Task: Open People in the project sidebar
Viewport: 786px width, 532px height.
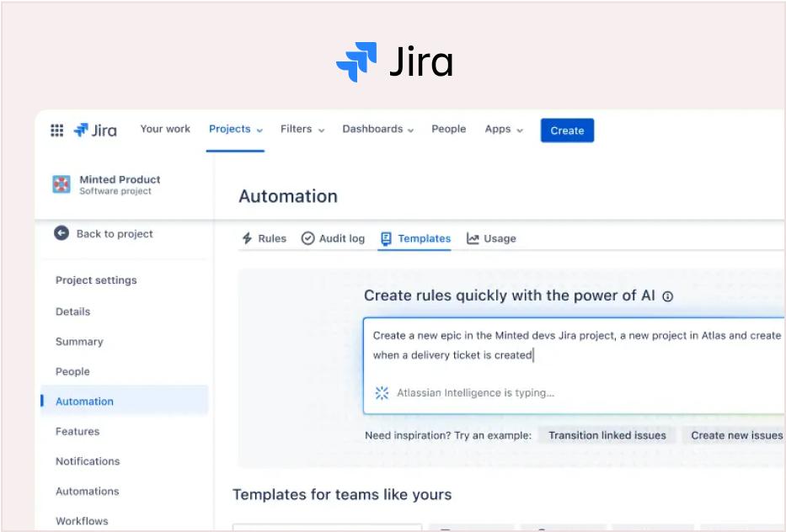Action: [72, 372]
